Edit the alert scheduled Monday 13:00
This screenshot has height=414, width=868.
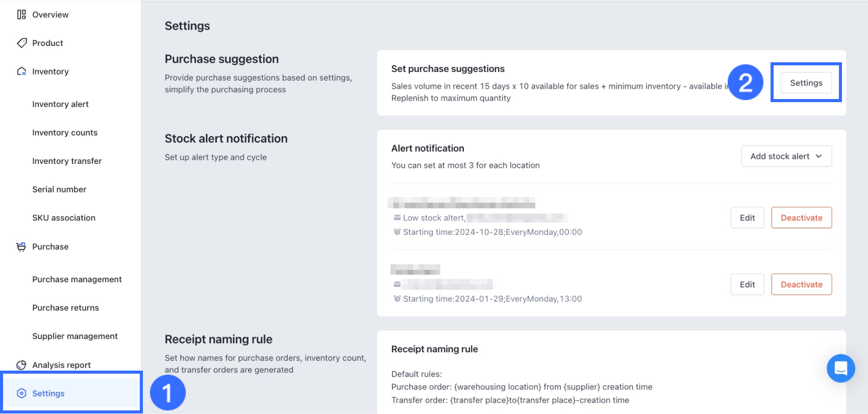click(x=747, y=285)
